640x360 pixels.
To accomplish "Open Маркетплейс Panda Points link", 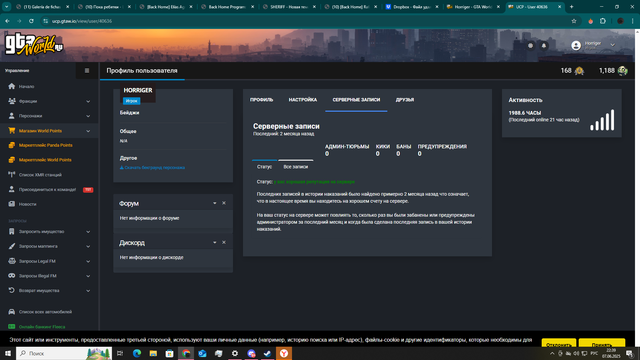I will coord(45,145).
